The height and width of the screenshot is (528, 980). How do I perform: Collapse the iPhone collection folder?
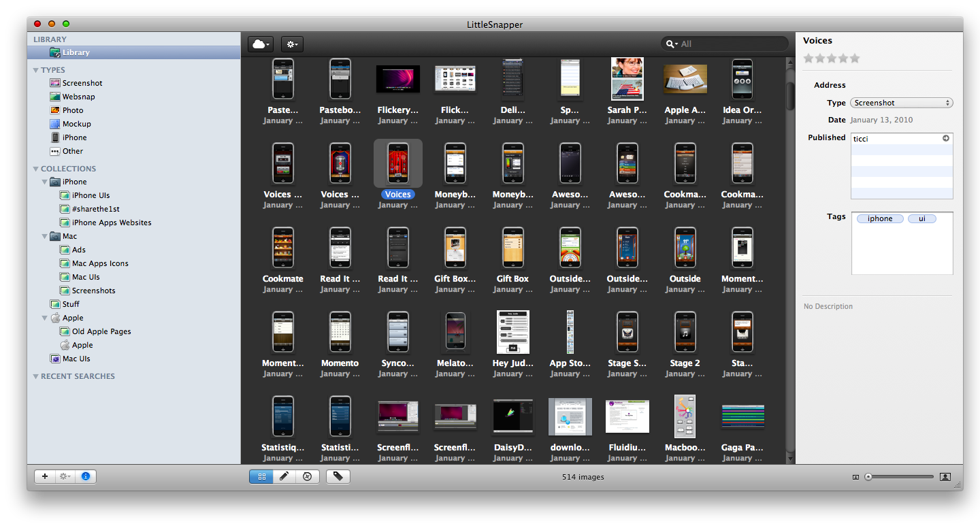pyautogui.click(x=44, y=182)
